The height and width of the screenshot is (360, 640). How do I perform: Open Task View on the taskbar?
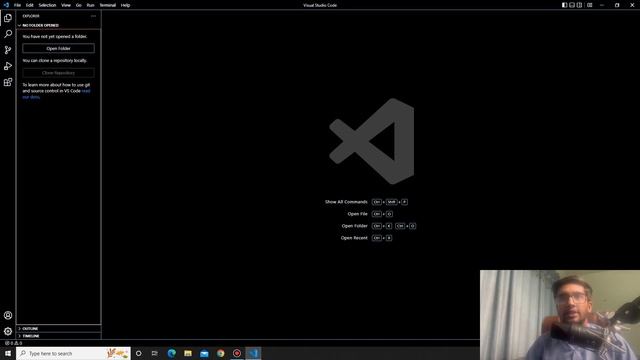point(155,353)
